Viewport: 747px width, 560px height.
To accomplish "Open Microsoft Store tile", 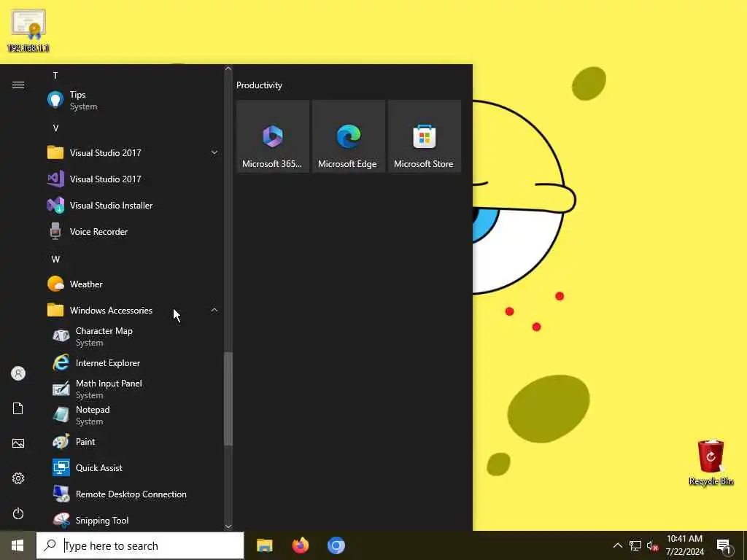I will click(x=424, y=136).
